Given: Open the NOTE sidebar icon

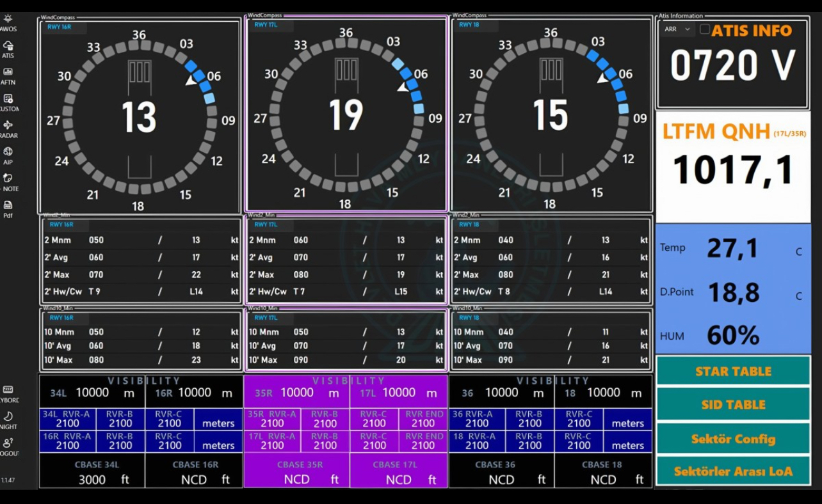Looking at the screenshot, I should tap(8, 179).
